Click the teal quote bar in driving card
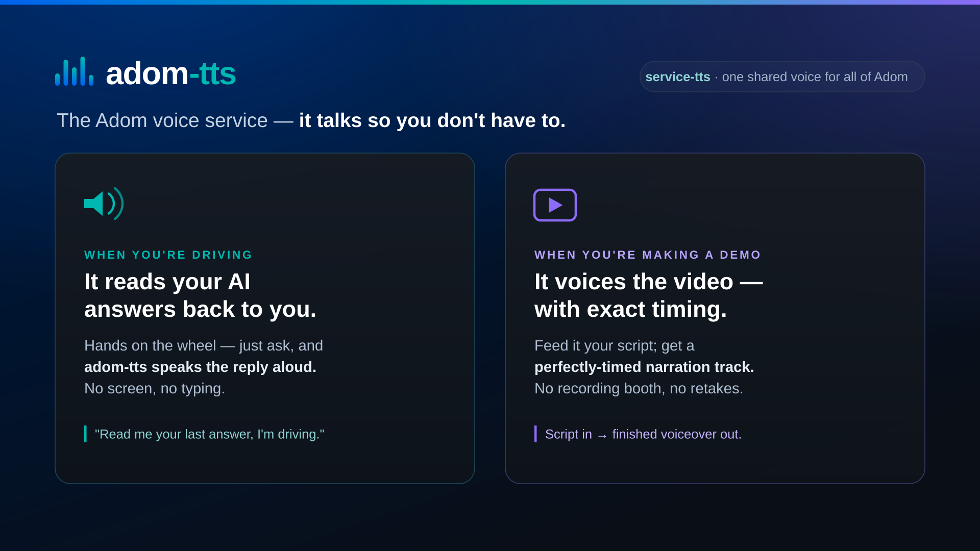The height and width of the screenshot is (551, 980). click(85, 434)
